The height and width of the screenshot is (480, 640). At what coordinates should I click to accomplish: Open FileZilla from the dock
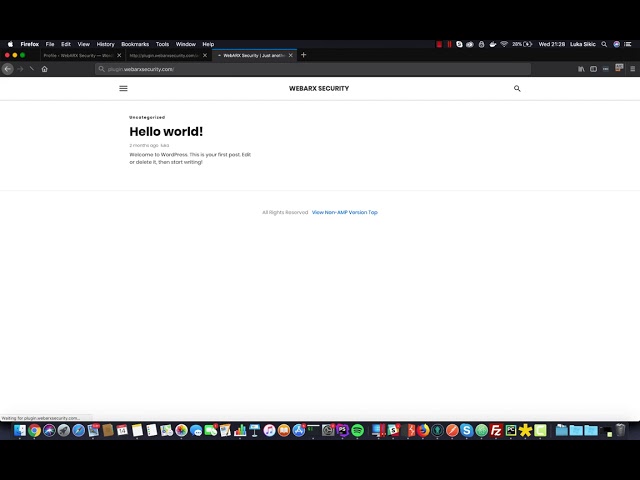click(x=496, y=430)
